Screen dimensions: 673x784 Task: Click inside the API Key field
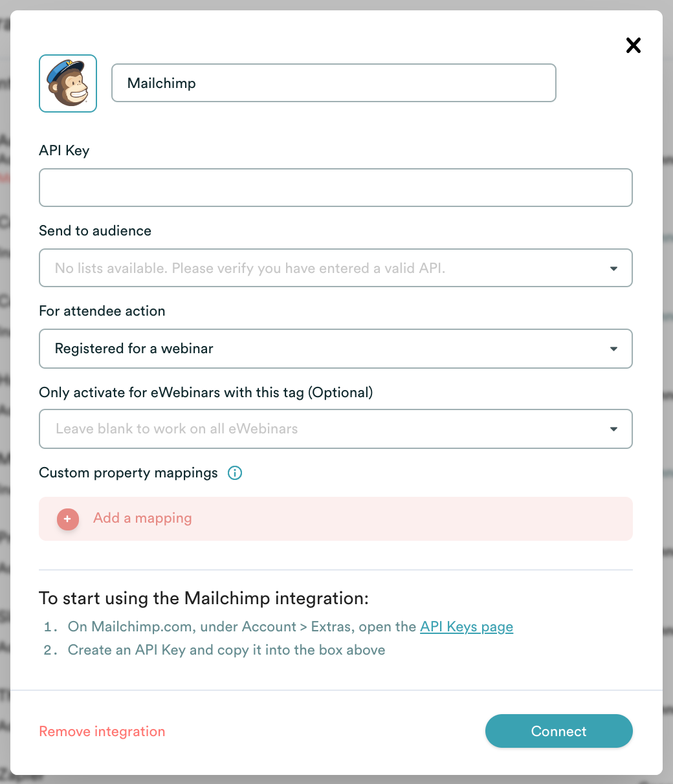tap(335, 188)
